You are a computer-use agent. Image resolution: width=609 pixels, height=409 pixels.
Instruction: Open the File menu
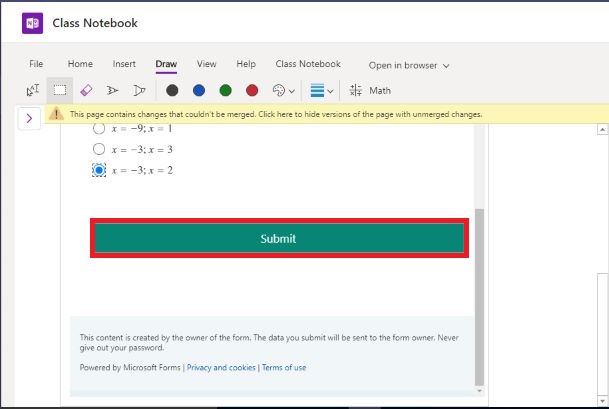click(x=36, y=64)
